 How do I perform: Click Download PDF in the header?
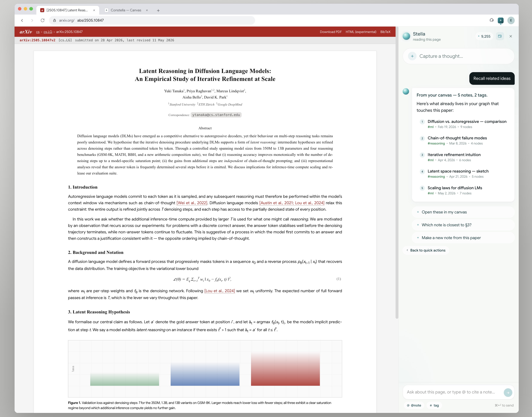(x=331, y=32)
